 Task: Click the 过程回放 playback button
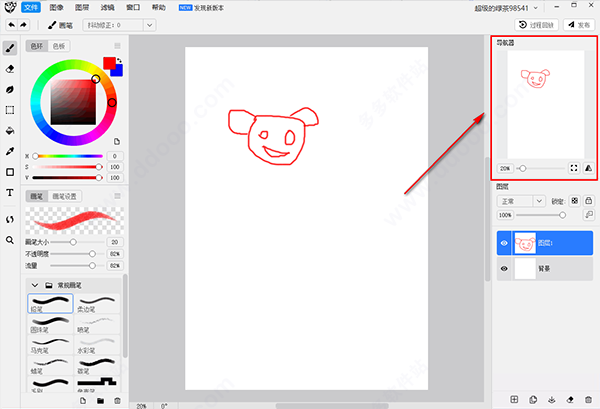tap(536, 24)
